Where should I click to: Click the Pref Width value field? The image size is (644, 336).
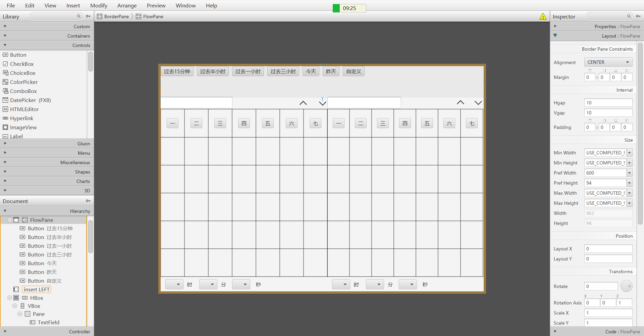coord(605,173)
